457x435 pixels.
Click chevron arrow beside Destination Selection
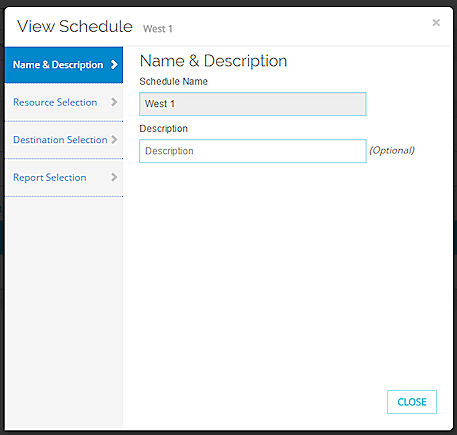114,139
